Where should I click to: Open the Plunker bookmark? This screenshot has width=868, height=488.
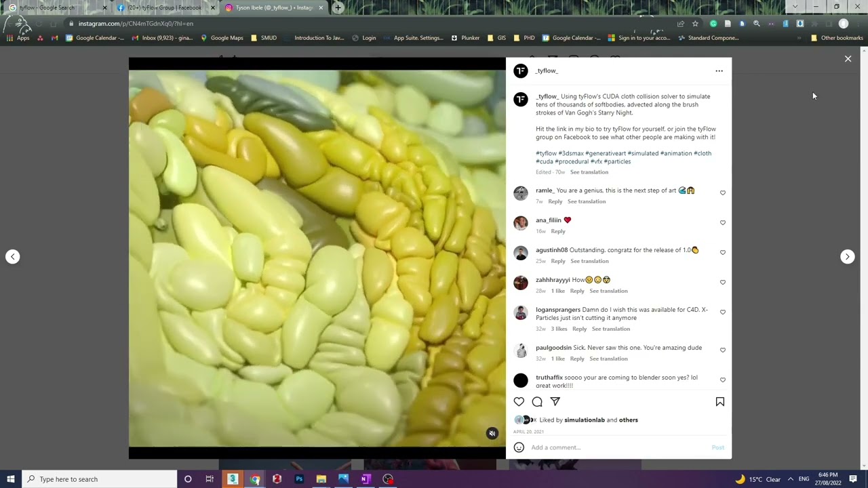466,38
